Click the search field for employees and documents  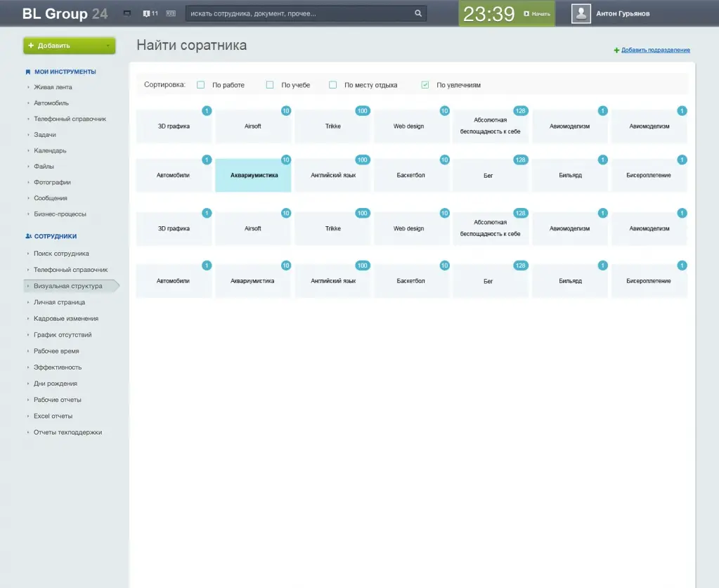click(x=299, y=13)
